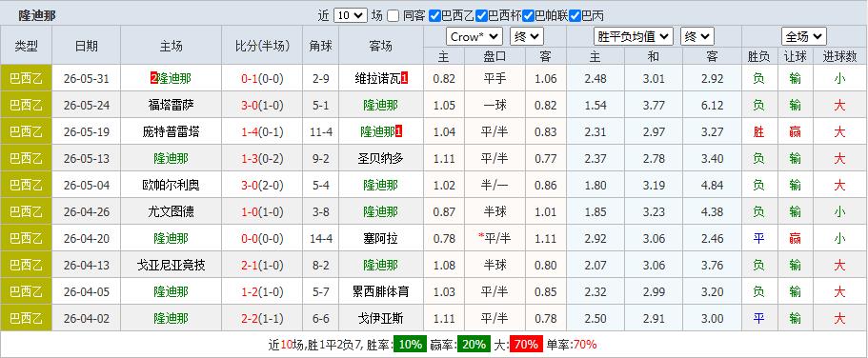The width and height of the screenshot is (868, 358).
Task: Open team 维拉诺瓦 link
Action: pos(377,79)
